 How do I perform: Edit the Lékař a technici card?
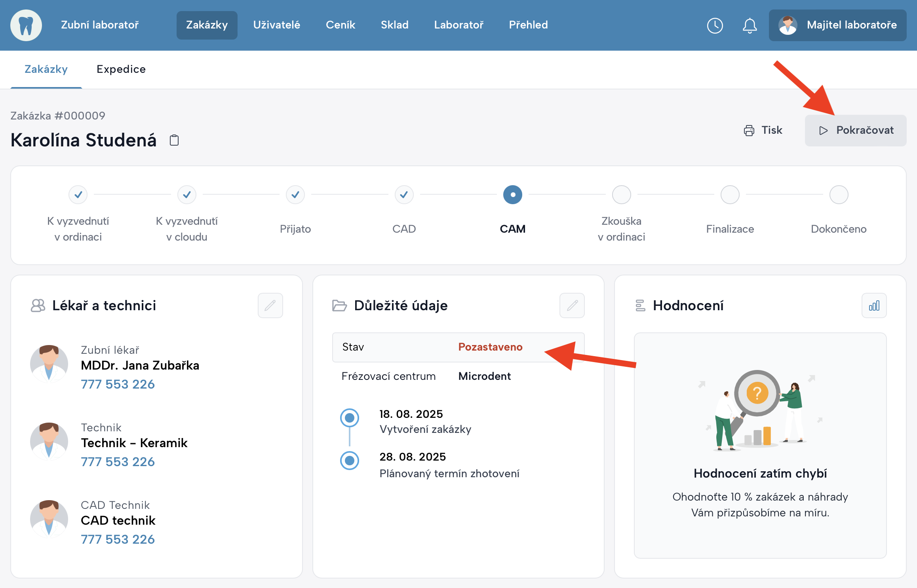tap(270, 305)
